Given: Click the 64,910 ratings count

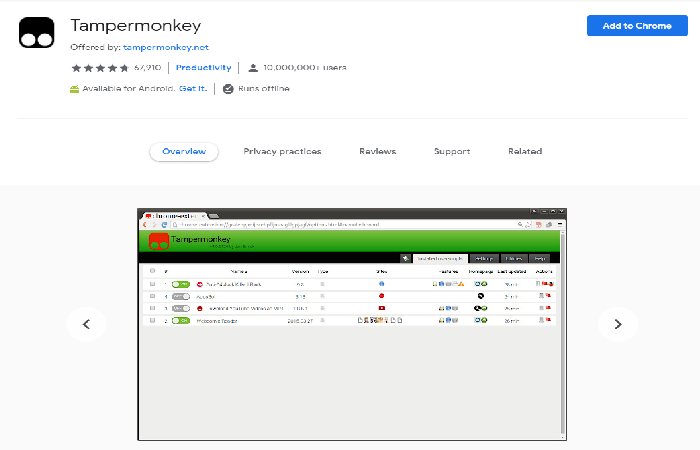Looking at the screenshot, I should (x=147, y=67).
